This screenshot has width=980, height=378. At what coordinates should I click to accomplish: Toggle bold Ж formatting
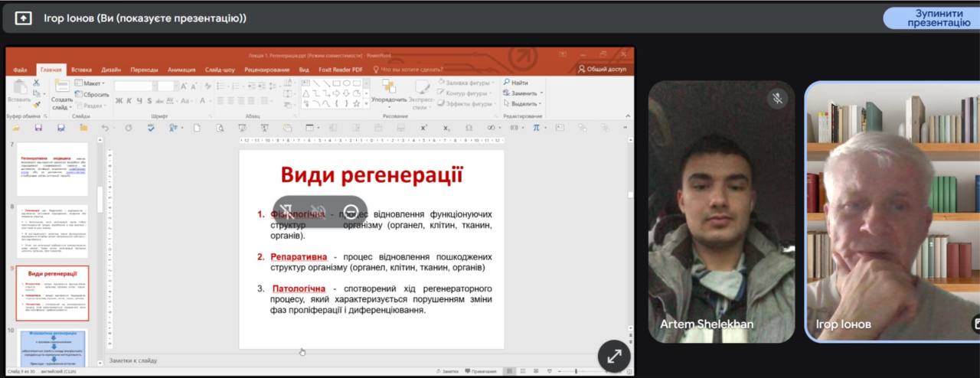(x=119, y=101)
